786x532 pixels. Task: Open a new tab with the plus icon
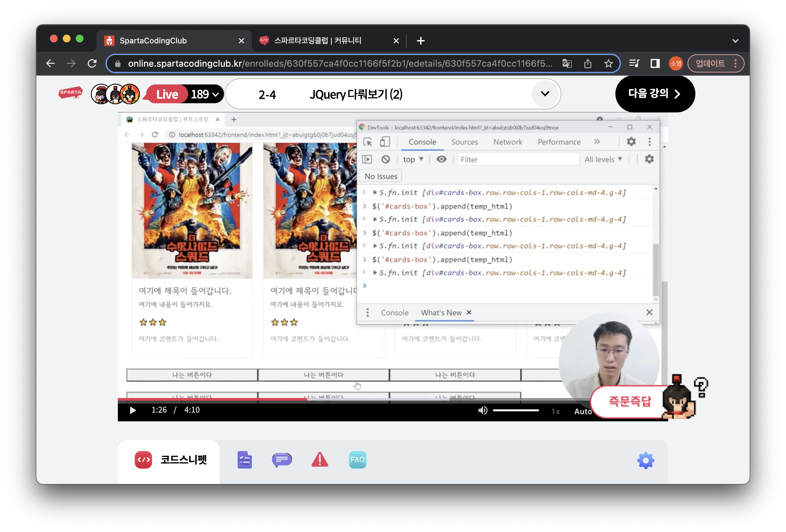(421, 41)
